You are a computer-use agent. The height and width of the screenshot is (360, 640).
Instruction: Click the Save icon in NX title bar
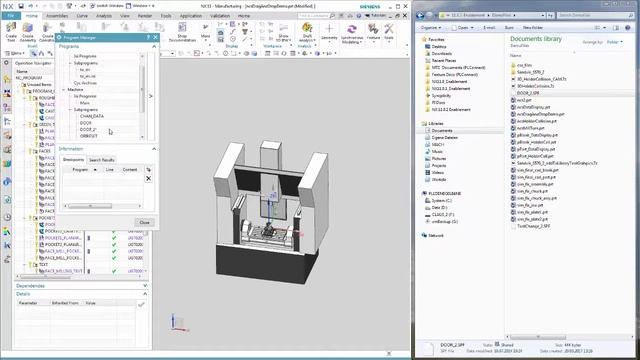pos(21,6)
